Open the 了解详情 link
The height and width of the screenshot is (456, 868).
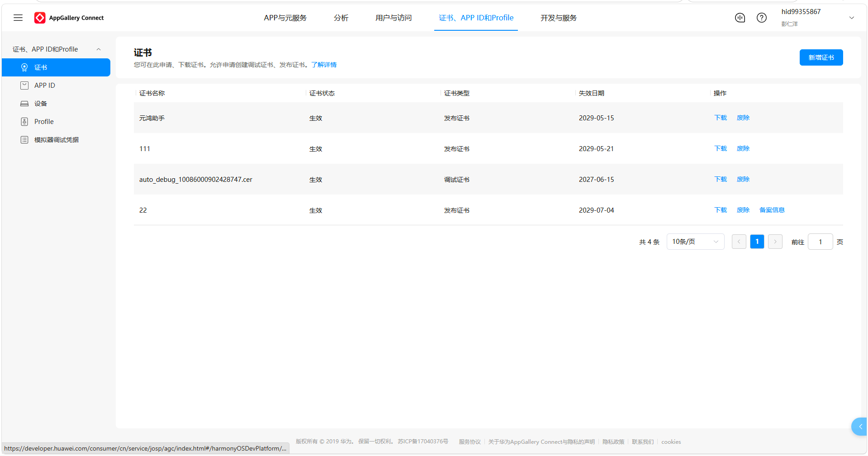click(324, 65)
